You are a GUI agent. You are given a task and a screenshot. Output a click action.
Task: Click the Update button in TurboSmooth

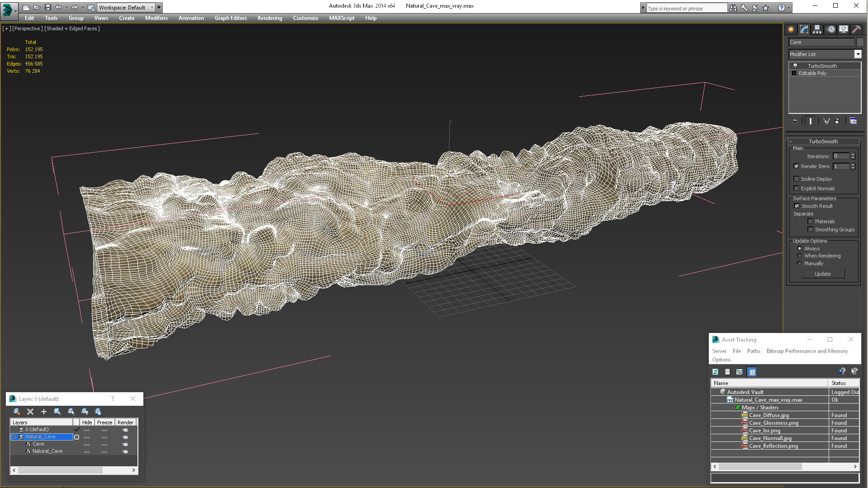(823, 274)
